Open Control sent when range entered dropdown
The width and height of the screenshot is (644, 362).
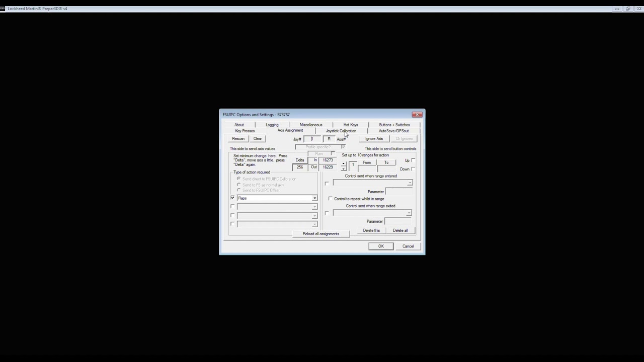point(410,183)
